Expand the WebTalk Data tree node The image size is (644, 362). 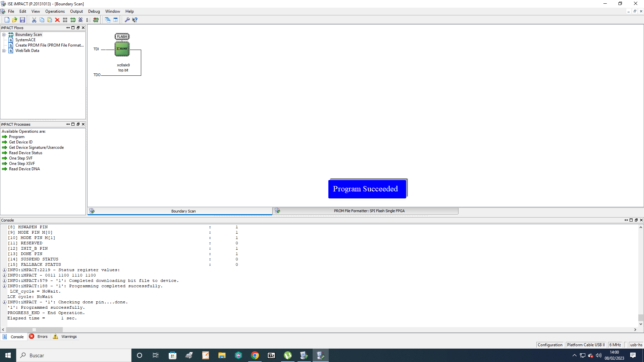[x=4, y=51]
